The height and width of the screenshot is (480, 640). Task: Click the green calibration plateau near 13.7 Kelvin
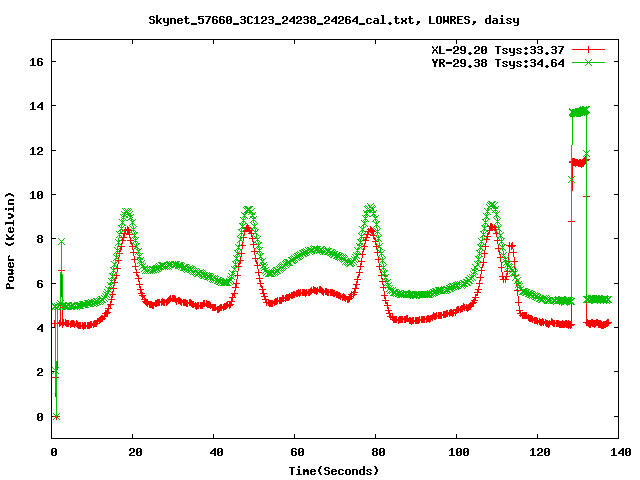pos(579,111)
